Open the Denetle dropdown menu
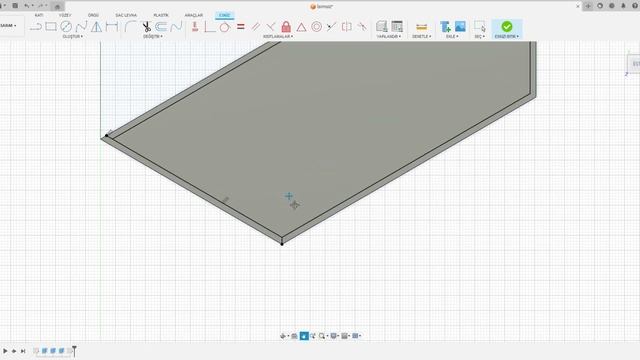Viewport: 640px width, 360px height. (422, 37)
